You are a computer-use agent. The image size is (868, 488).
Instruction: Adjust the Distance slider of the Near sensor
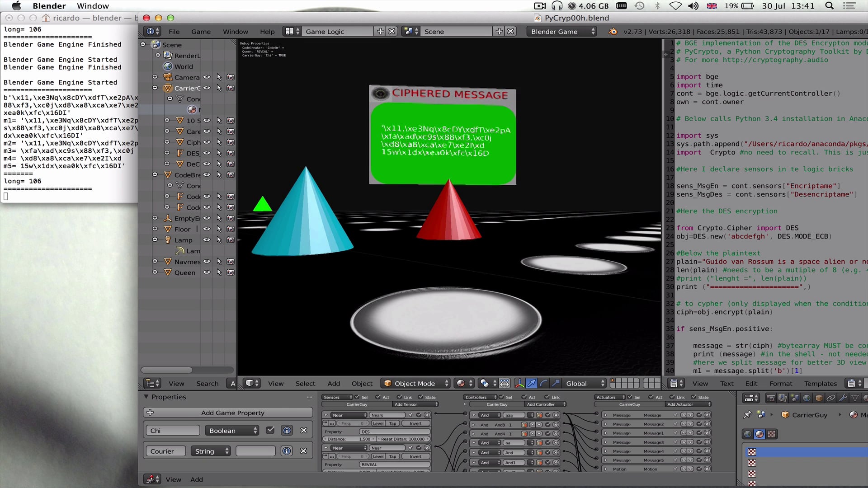(348, 439)
